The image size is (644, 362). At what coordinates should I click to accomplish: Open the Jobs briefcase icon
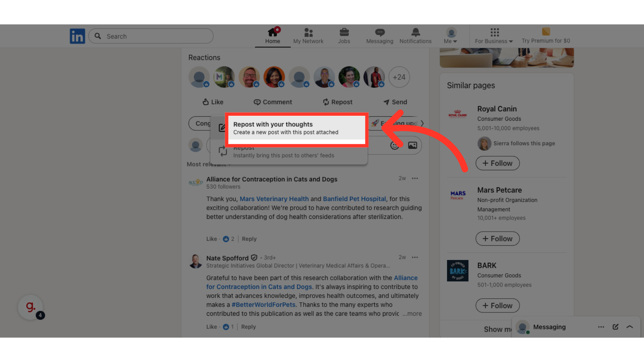click(344, 33)
